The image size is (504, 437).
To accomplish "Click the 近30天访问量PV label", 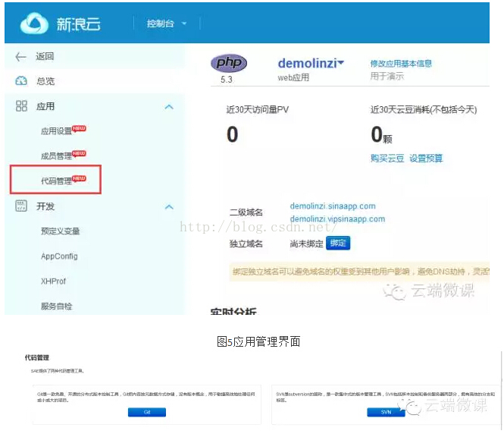I will click(x=257, y=110).
